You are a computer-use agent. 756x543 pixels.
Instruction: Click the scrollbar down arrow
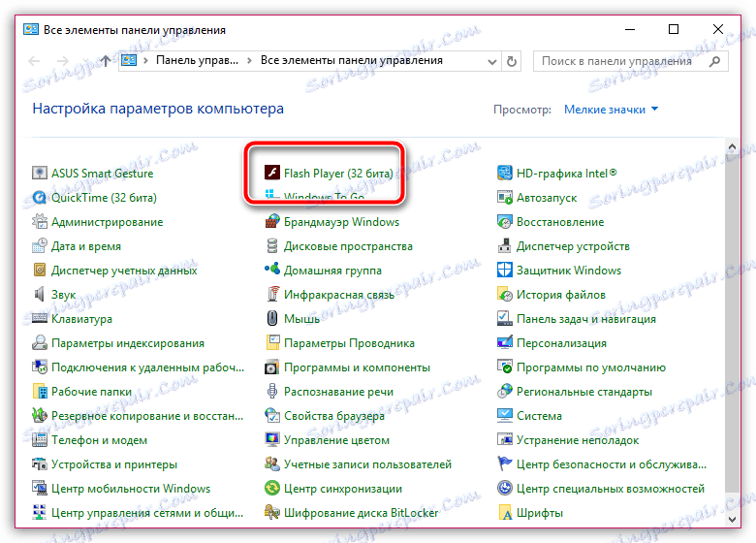pos(732,520)
